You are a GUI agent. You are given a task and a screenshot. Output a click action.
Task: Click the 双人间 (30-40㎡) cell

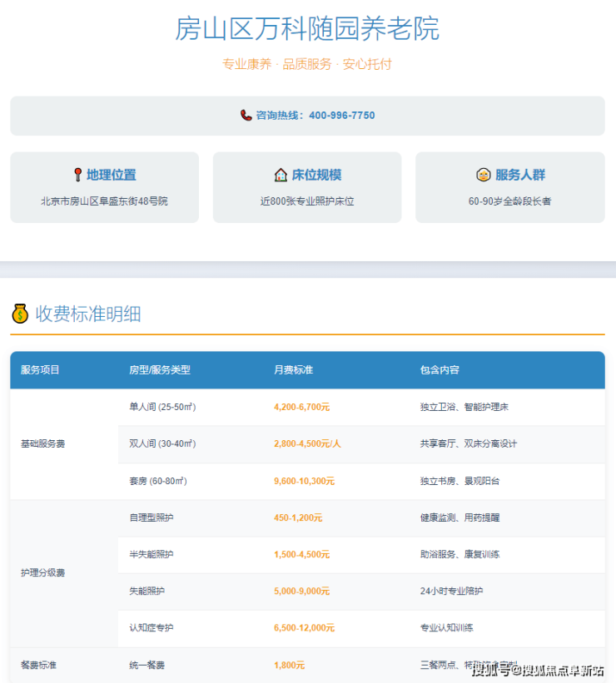pyautogui.click(x=162, y=443)
